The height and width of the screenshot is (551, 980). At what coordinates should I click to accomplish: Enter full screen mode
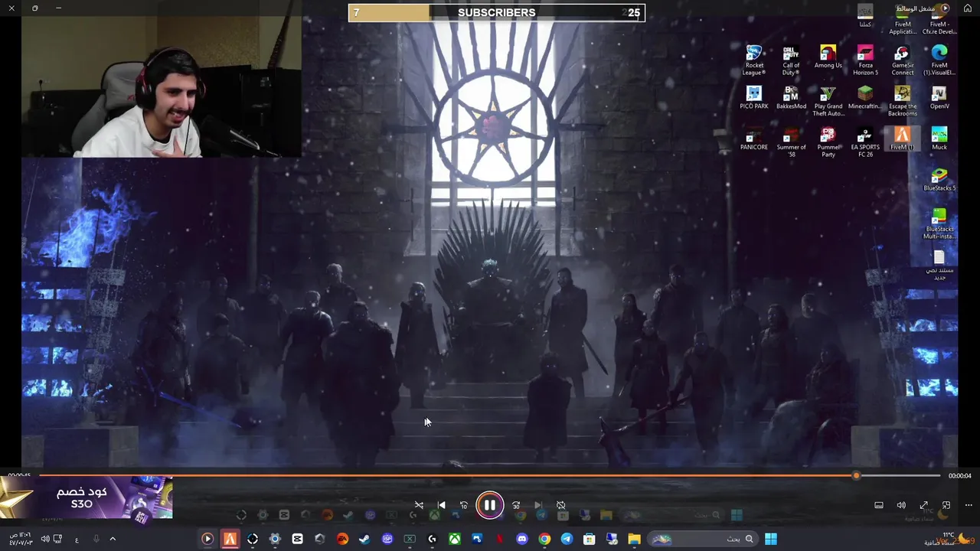pos(924,505)
